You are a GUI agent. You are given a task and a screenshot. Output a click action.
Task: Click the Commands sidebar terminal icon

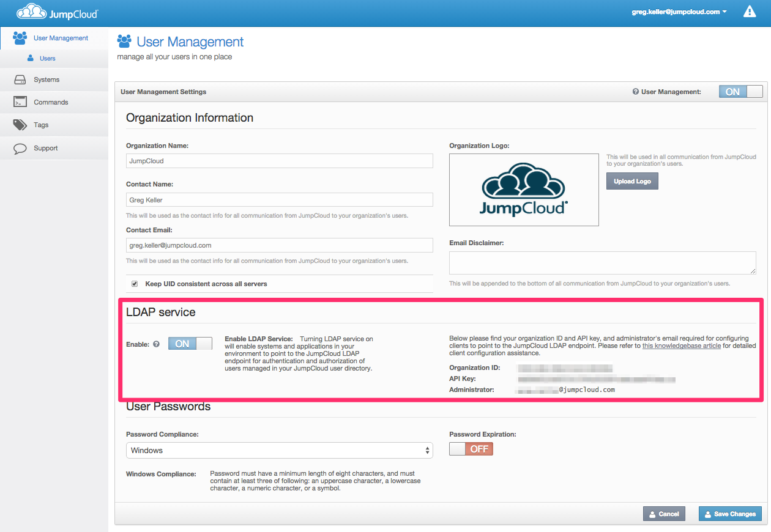coord(20,102)
